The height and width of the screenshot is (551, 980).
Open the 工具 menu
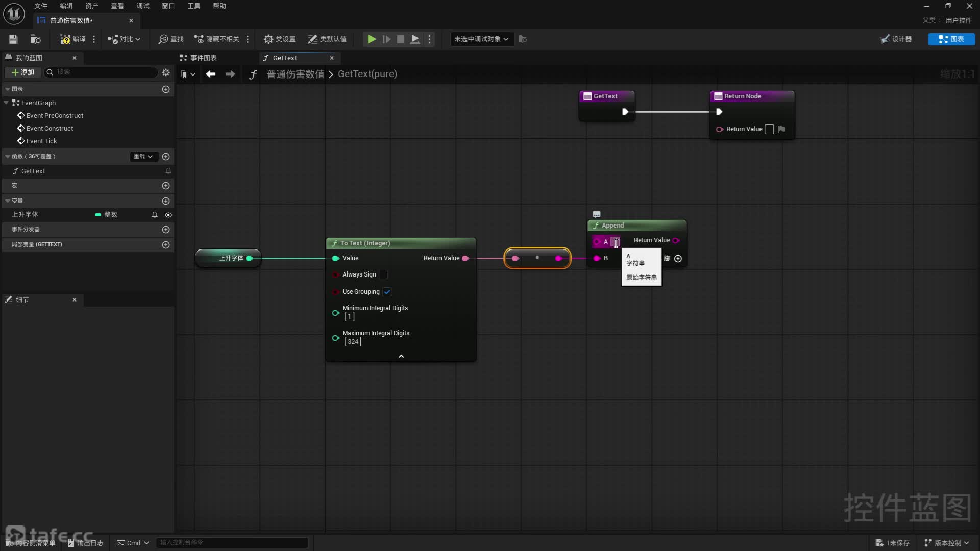(193, 6)
